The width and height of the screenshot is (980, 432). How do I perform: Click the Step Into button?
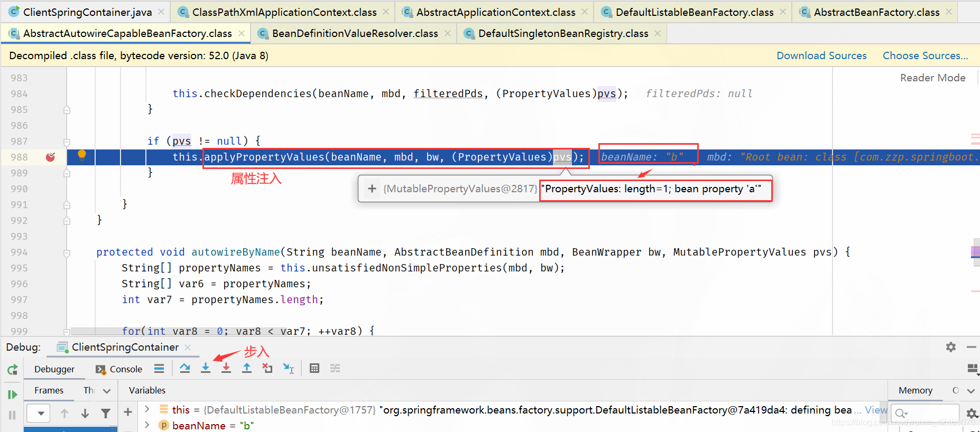206,368
